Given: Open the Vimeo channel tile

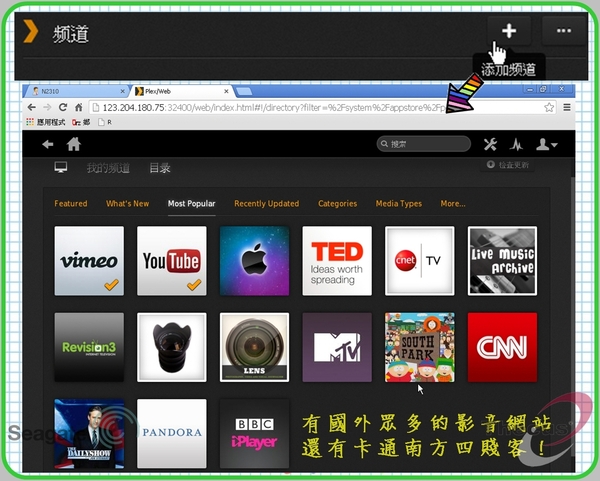Looking at the screenshot, I should click(89, 261).
